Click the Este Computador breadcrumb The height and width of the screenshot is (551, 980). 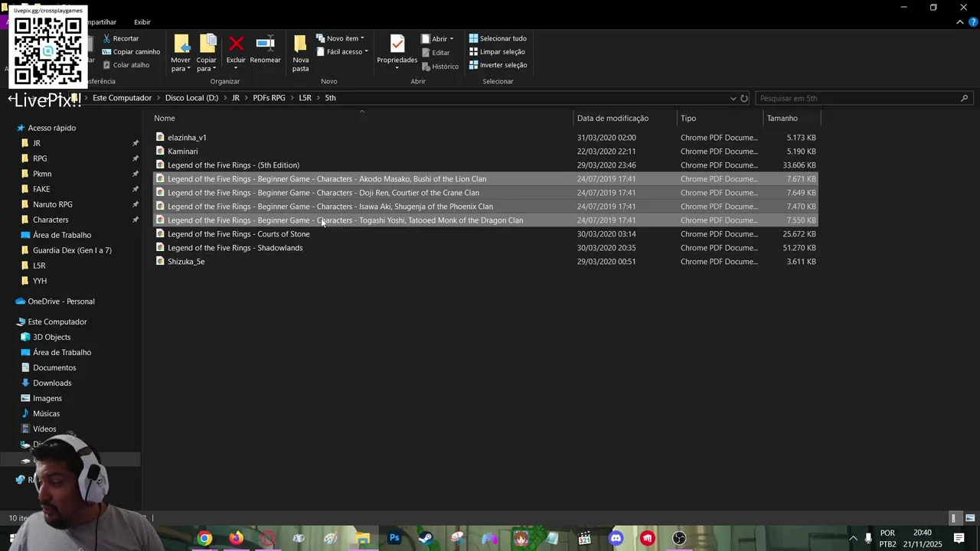(x=122, y=98)
